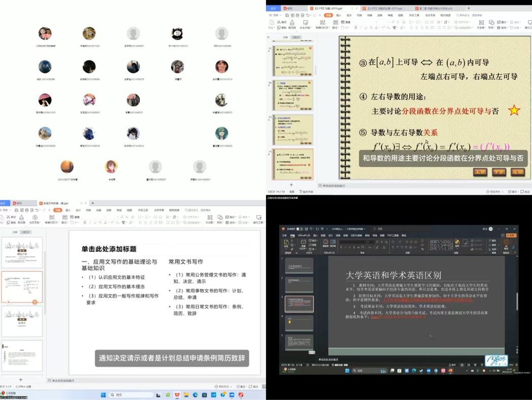Click the 上页 button on the calculus slide

point(480,172)
